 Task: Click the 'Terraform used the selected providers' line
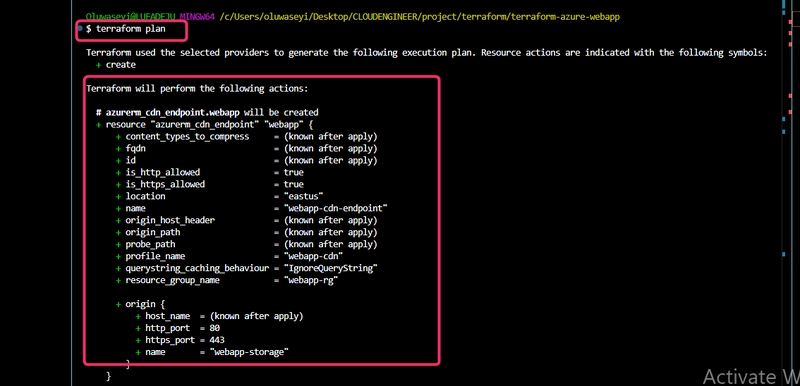(427, 53)
